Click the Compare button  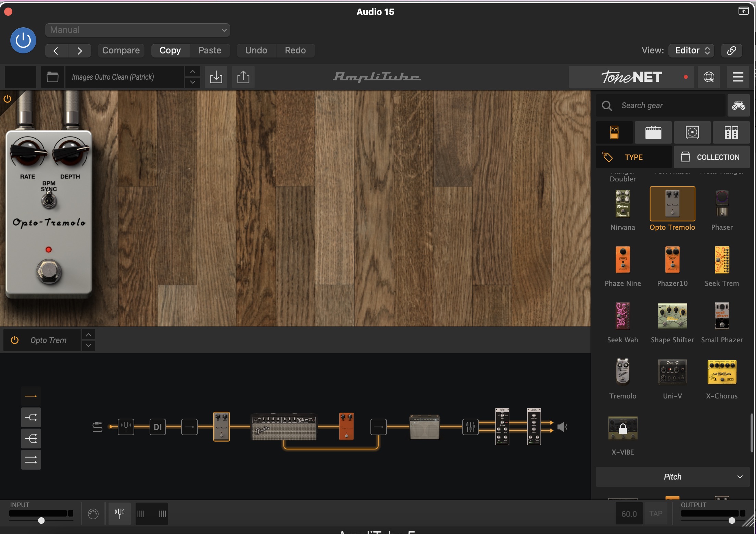[x=121, y=51]
